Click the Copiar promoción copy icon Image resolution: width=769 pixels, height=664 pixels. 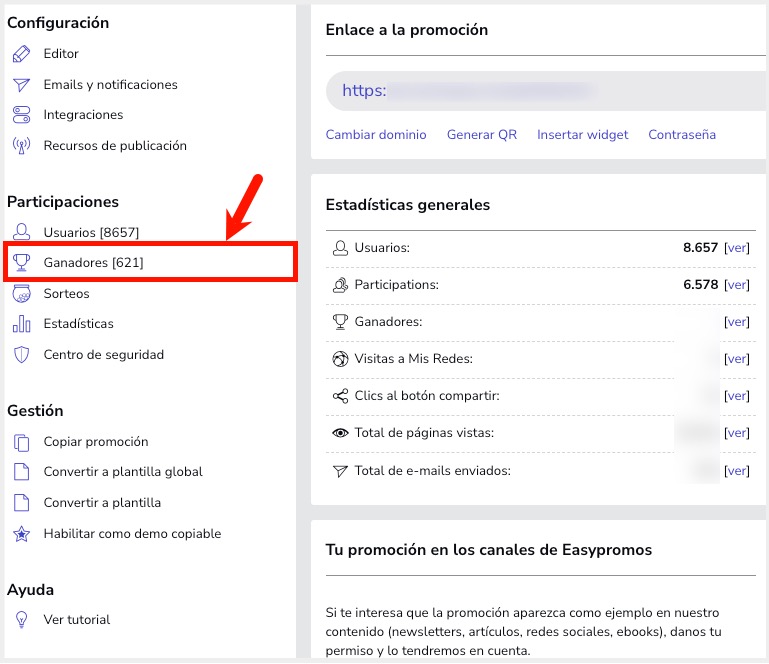pos(21,442)
